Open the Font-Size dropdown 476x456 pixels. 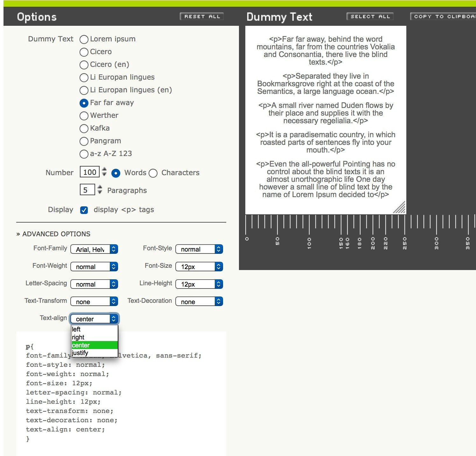tap(199, 267)
